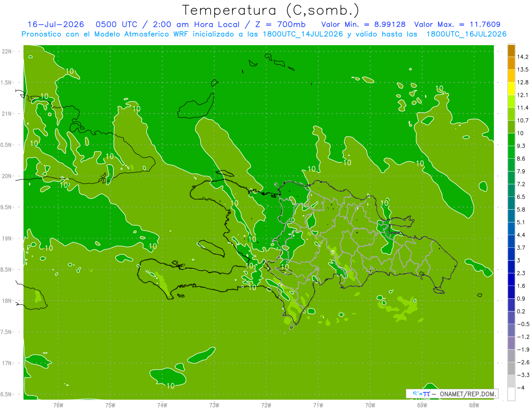This screenshot has width=532, height=411.
Task: Select the 1800UTC_16JUL2026 valid-until text
Action: [x=466, y=34]
